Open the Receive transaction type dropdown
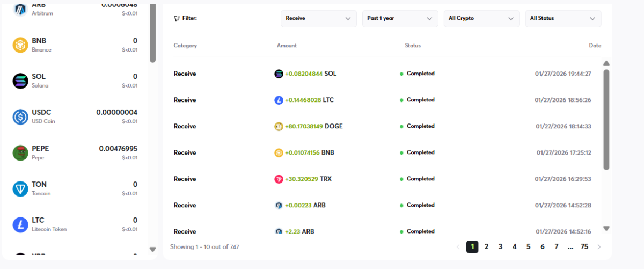This screenshot has width=644, height=269. coord(318,18)
